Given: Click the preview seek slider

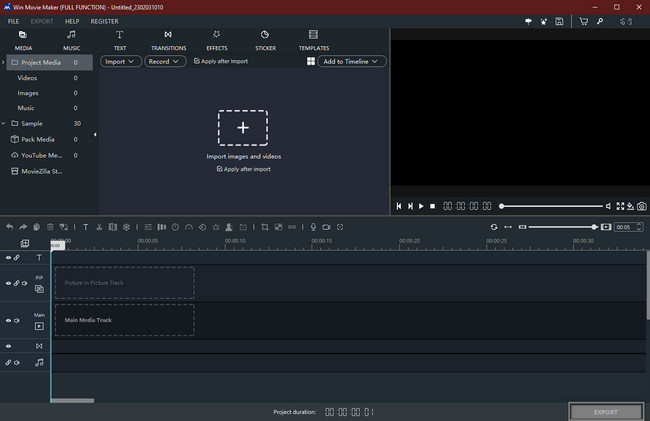Looking at the screenshot, I should [x=551, y=206].
